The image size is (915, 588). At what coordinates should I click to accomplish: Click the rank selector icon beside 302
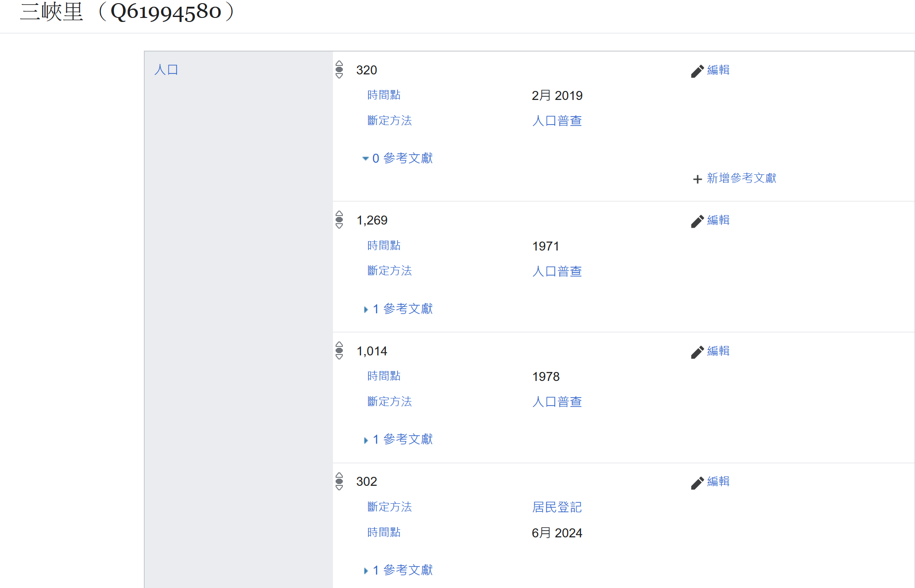(339, 481)
